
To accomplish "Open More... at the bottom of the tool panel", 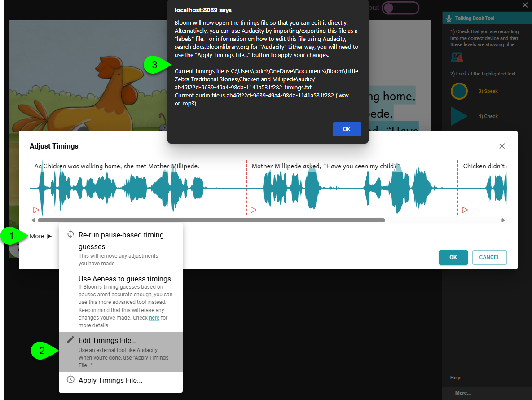I will pyautogui.click(x=463, y=393).
